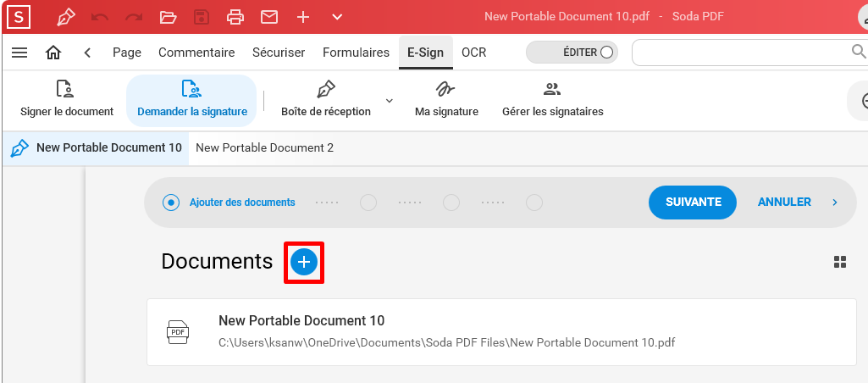This screenshot has height=383, width=868.
Task: Open a file with the folder icon
Action: pyautogui.click(x=168, y=17)
